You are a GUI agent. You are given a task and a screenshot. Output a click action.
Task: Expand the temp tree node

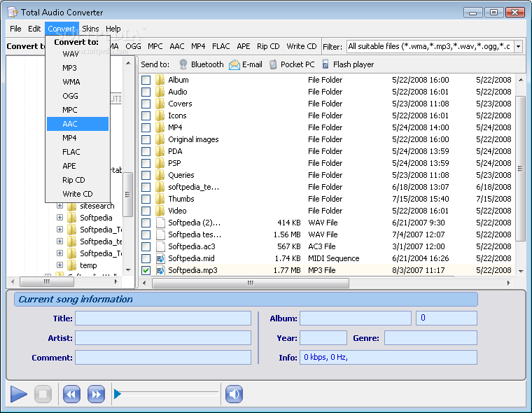[x=59, y=265]
